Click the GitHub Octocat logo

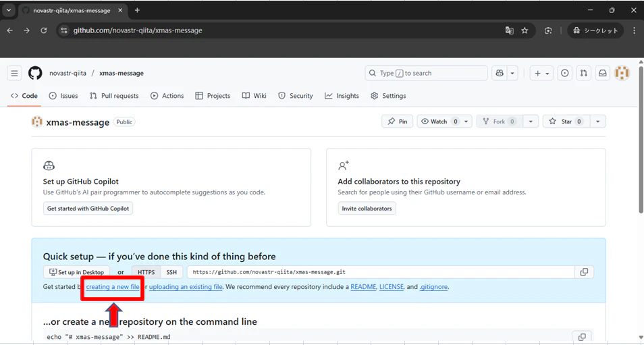(35, 74)
